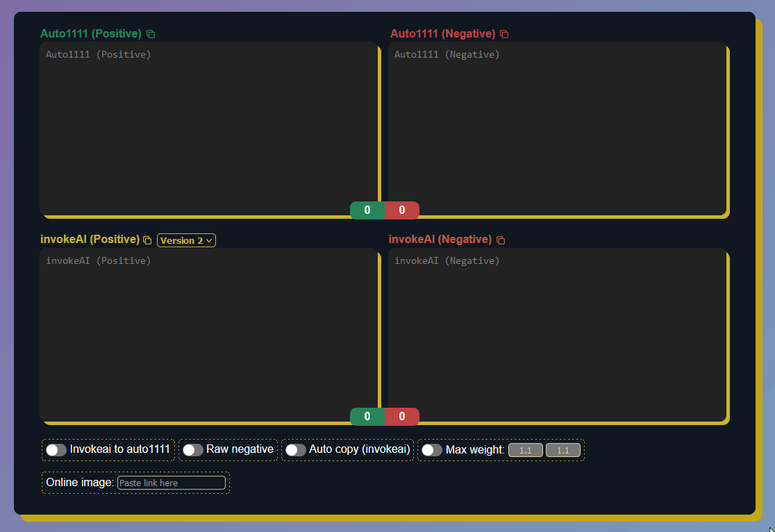Viewport: 775px width, 532px height.
Task: Click the second Max weight value field
Action: coord(563,451)
